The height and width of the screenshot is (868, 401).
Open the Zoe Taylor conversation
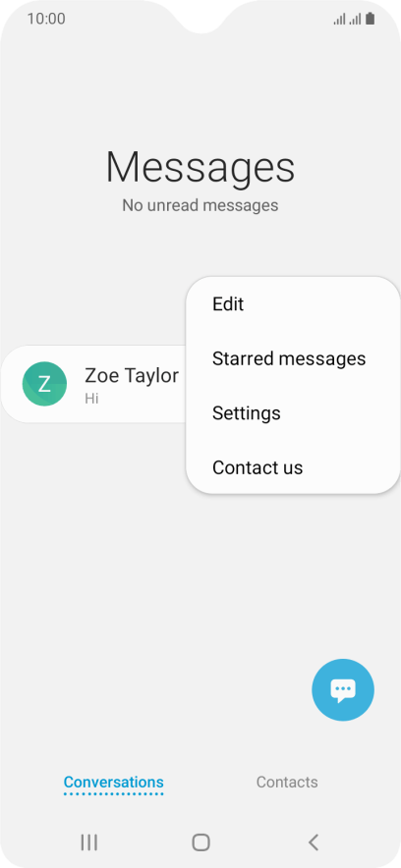click(x=94, y=384)
